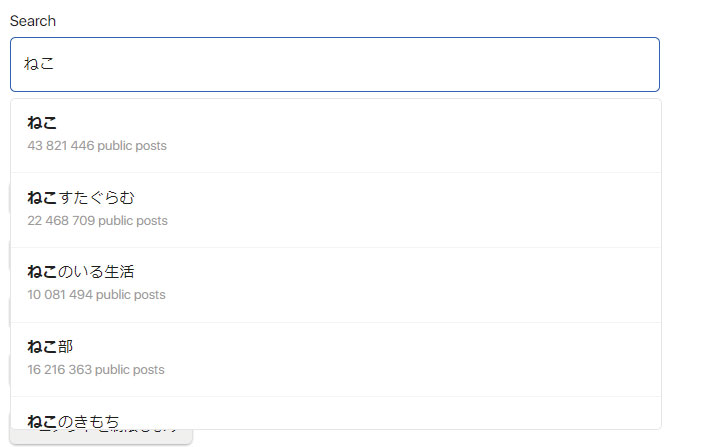Click the 部 character in the fourth suggestion
Screen dimensions: 726x447
[x=66, y=347]
